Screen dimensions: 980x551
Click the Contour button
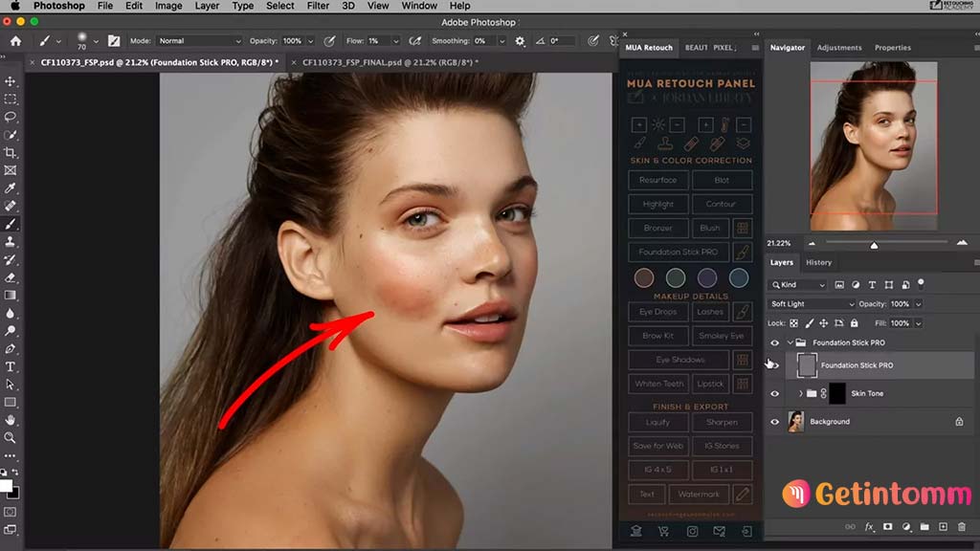tap(722, 205)
